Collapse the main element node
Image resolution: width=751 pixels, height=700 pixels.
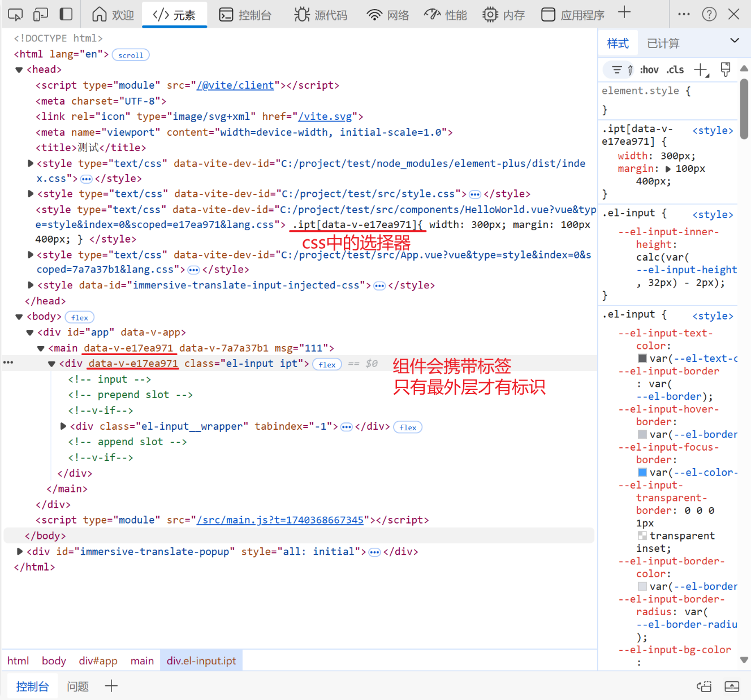click(41, 349)
